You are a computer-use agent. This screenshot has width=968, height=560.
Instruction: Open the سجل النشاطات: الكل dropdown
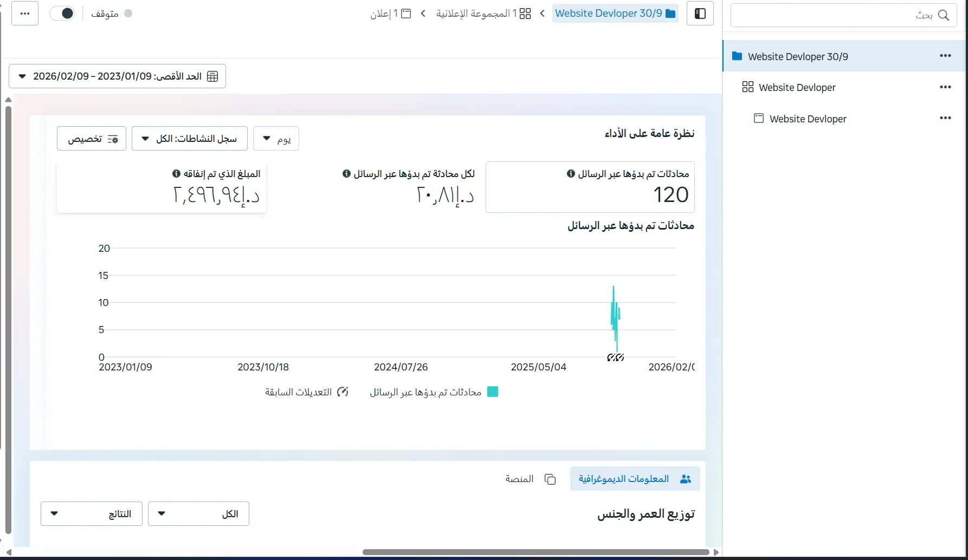pyautogui.click(x=189, y=138)
